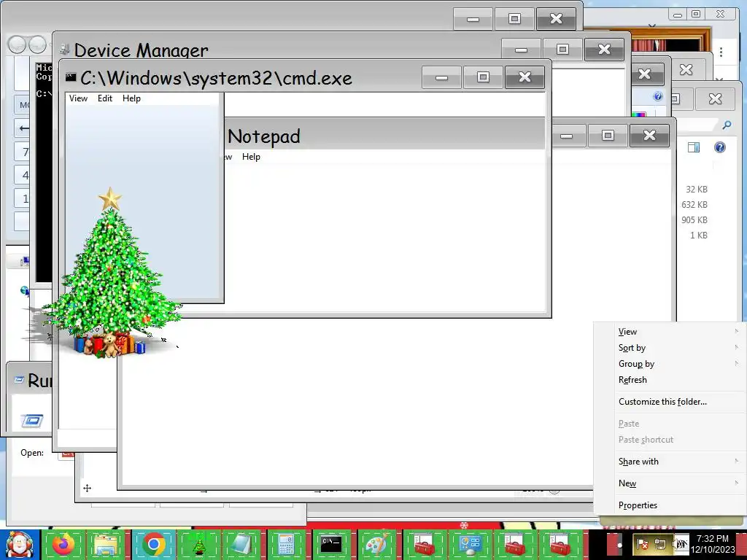Click the Device Manager window title
747x560 pixels.
pos(141,50)
